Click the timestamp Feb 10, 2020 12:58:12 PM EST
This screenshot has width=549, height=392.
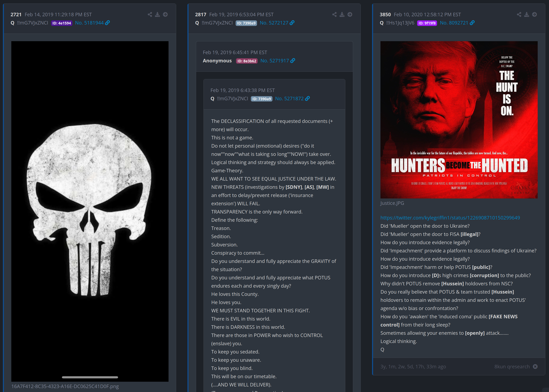point(427,14)
